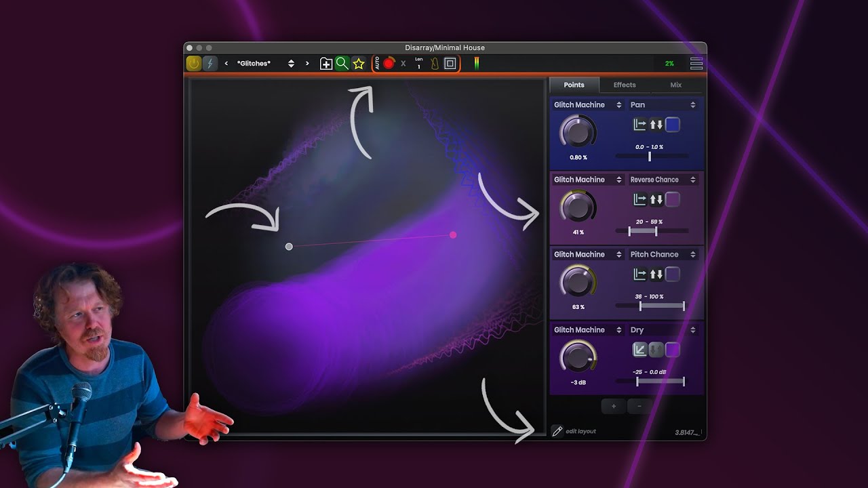868x488 pixels.
Task: Go to next preset arrow
Action: tap(307, 63)
